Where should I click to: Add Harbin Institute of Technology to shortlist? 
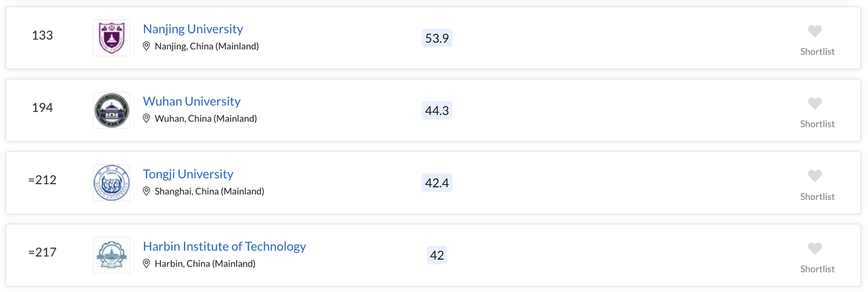(815, 249)
